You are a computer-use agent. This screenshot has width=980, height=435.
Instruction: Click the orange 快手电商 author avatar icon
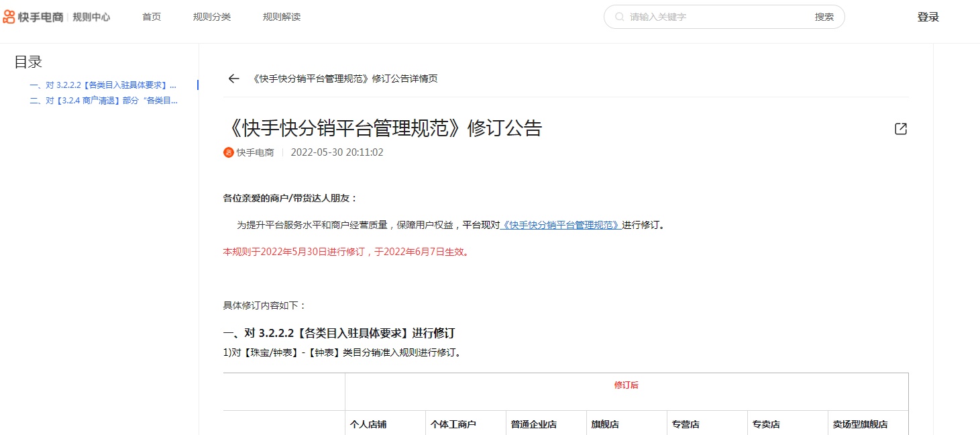tap(229, 152)
